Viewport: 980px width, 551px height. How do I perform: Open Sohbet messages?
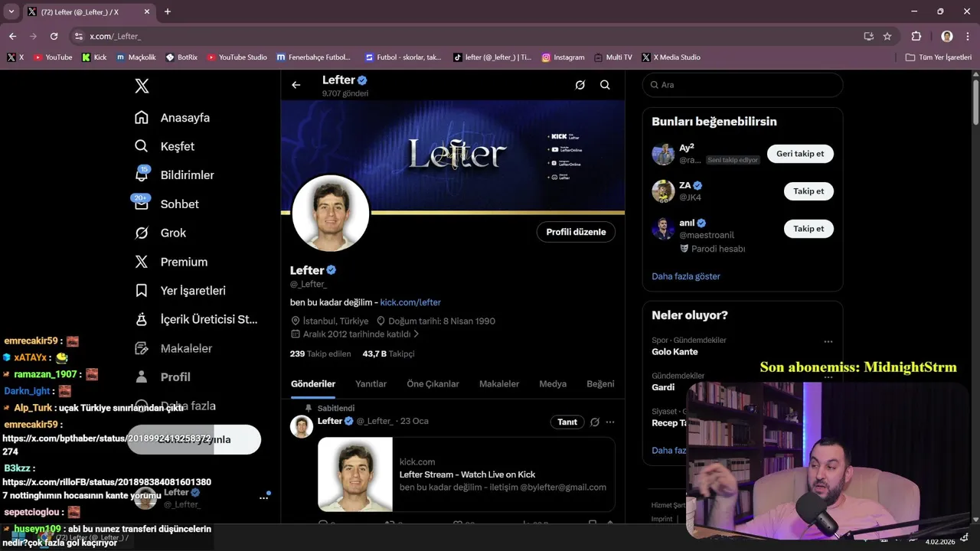[x=167, y=204]
